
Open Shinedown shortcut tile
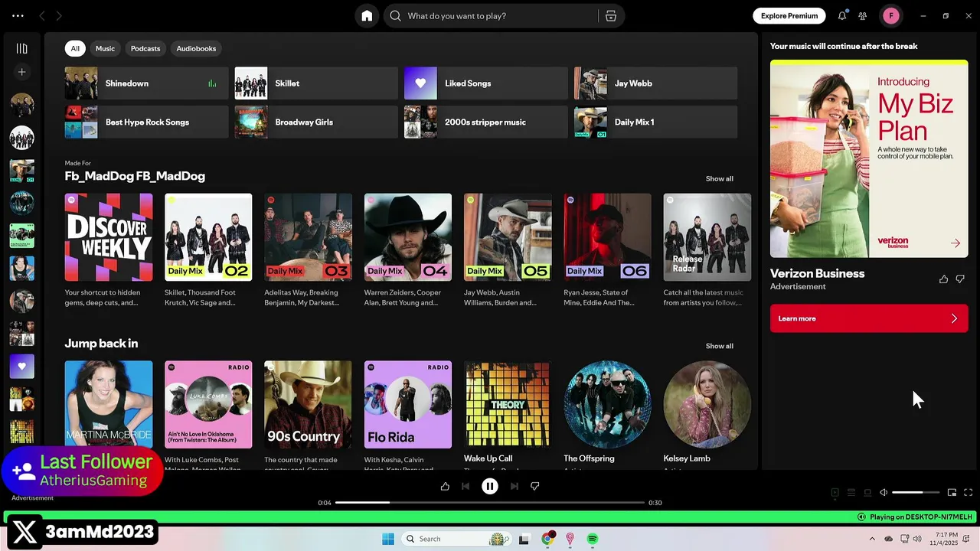146,83
